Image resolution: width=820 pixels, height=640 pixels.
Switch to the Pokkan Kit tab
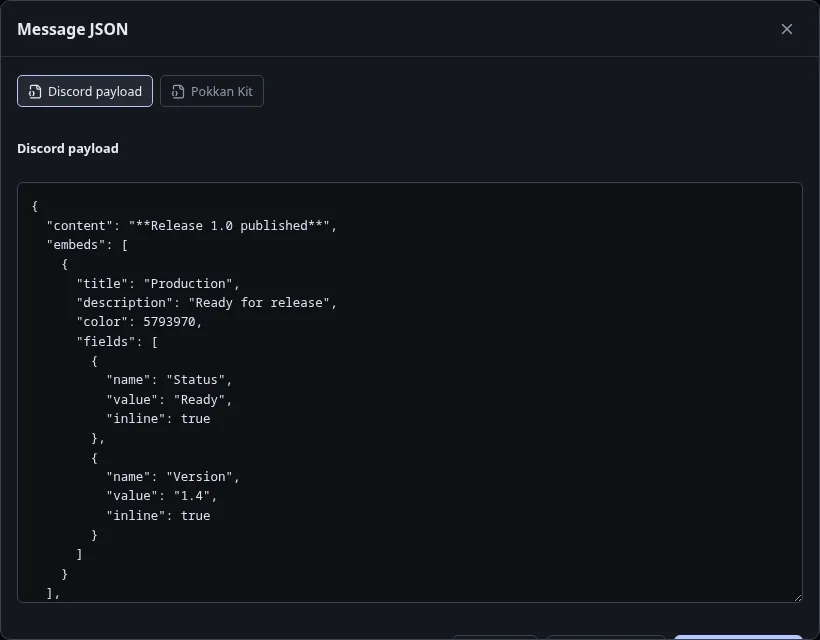coord(212,92)
